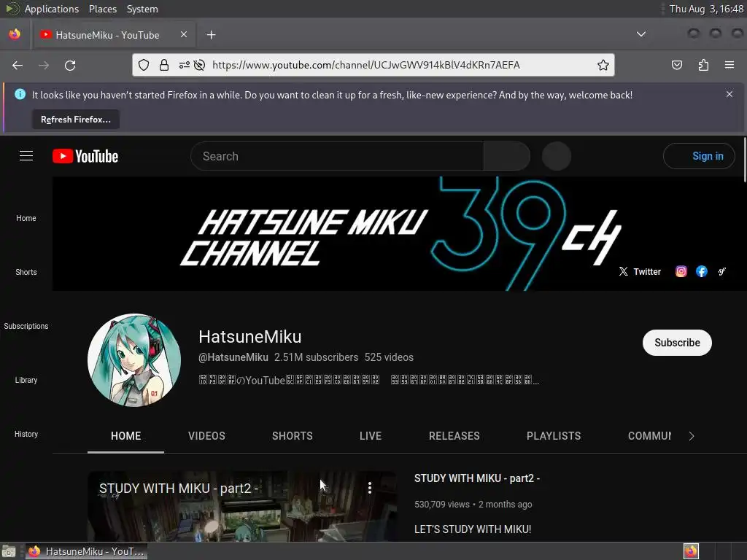Open the action menu on the featured video

[x=370, y=487]
